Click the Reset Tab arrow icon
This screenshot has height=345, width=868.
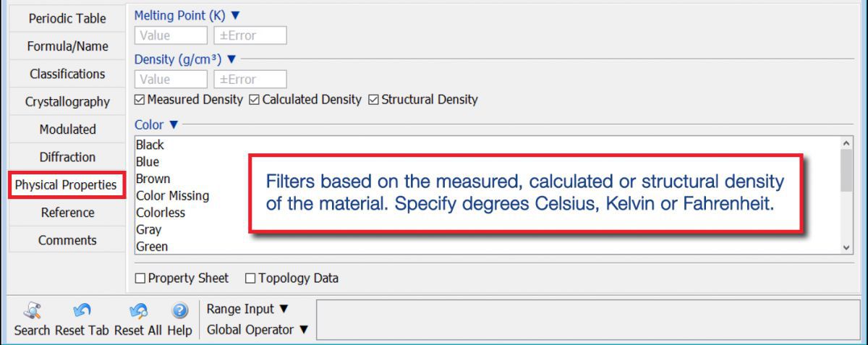pyautogui.click(x=82, y=311)
